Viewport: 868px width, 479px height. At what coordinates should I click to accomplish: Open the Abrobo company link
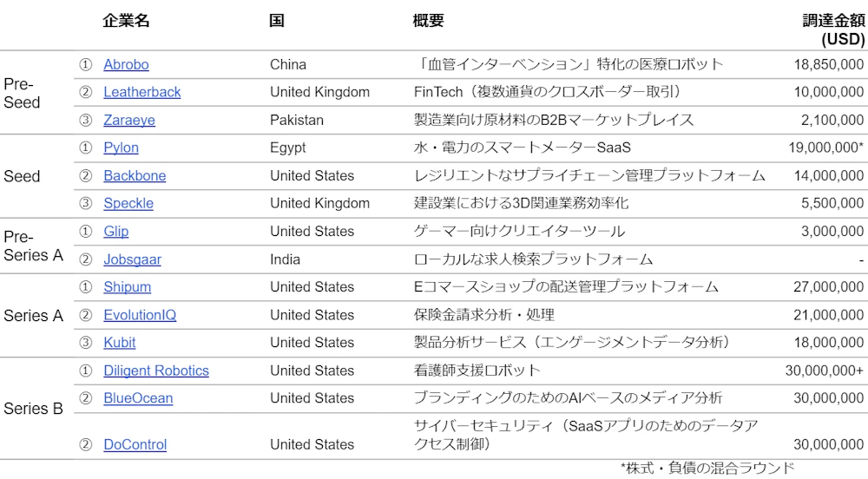pos(126,64)
